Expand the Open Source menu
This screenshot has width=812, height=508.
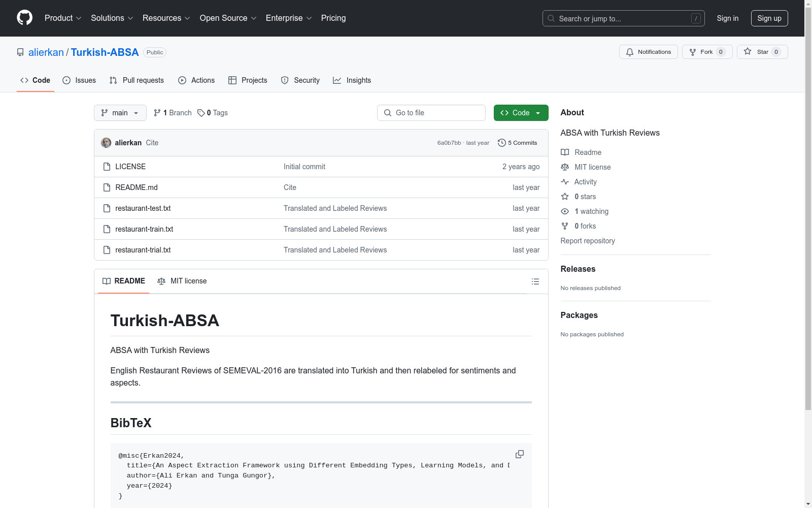[228, 18]
